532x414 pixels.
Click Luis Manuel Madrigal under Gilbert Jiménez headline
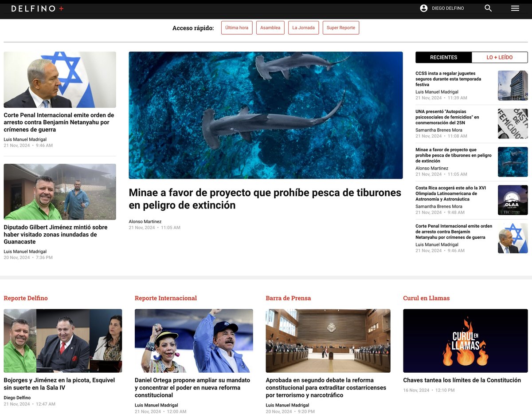pyautogui.click(x=25, y=252)
